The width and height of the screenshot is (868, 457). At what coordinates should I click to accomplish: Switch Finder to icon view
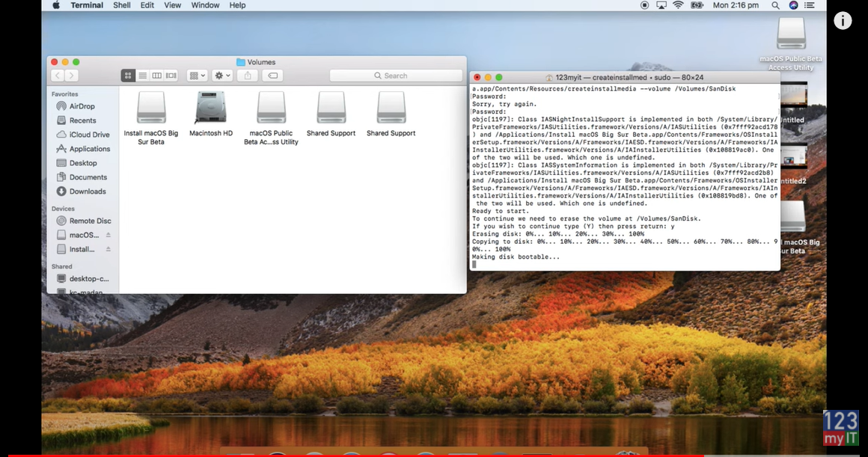point(128,76)
